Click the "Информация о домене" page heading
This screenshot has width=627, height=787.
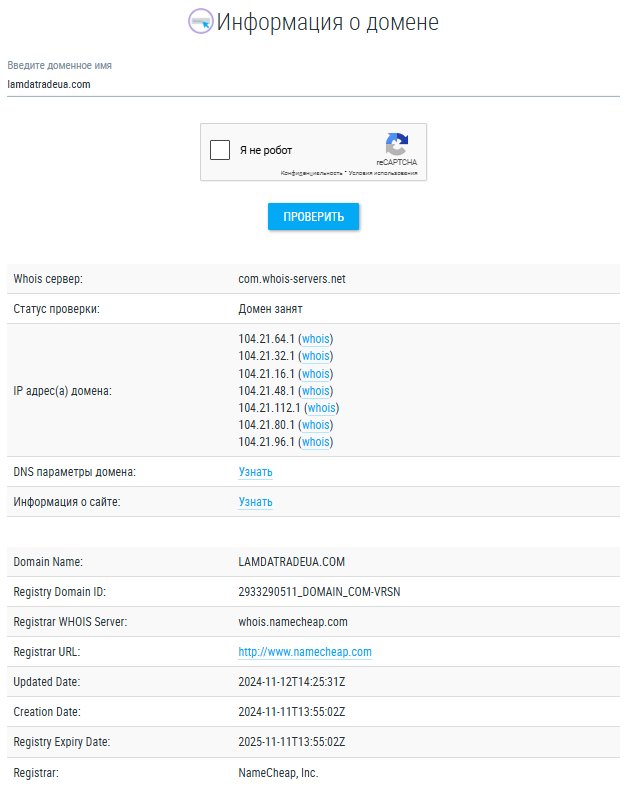coord(327,22)
